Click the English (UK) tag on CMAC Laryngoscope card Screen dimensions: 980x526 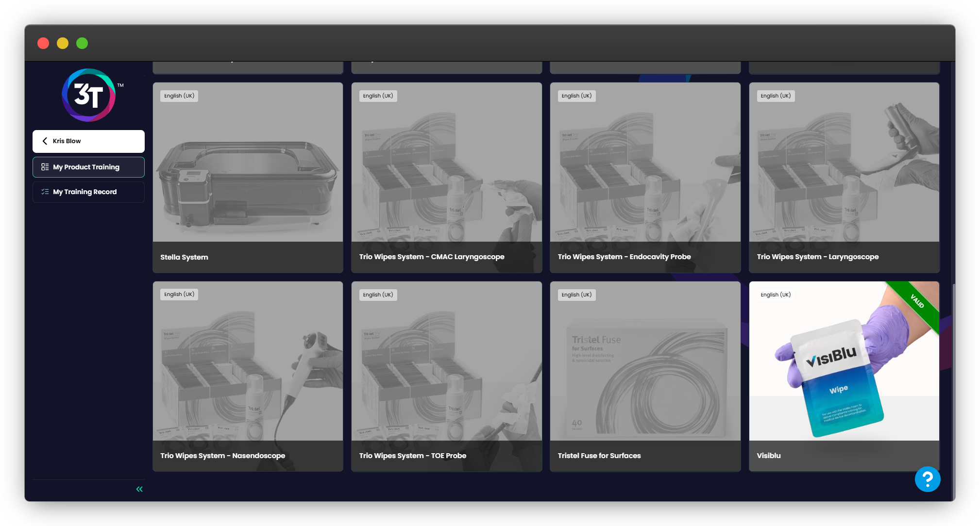coord(378,96)
